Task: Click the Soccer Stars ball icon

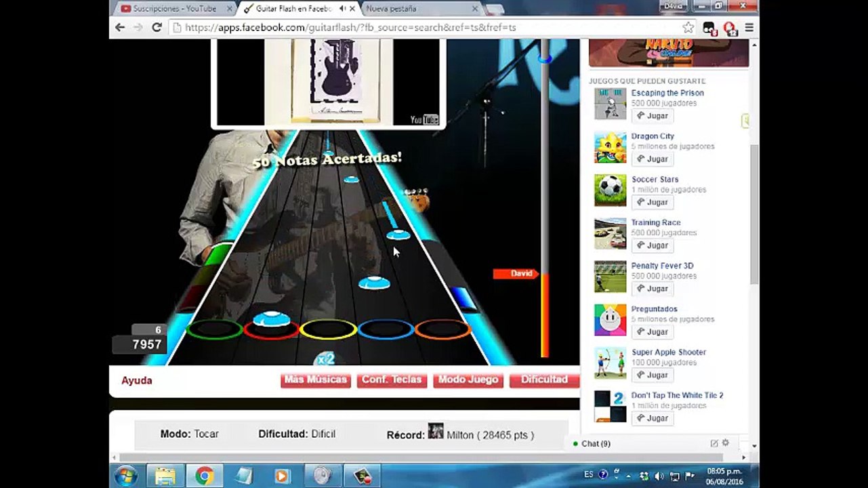Action: tap(611, 190)
